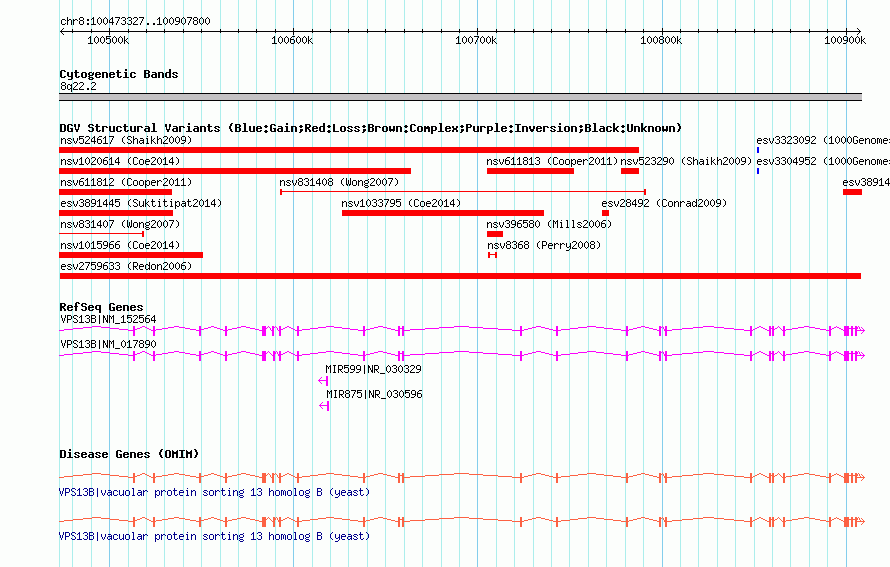Select the esv28492 (Conrad2009) label
The width and height of the screenshot is (890, 567).
point(664,203)
